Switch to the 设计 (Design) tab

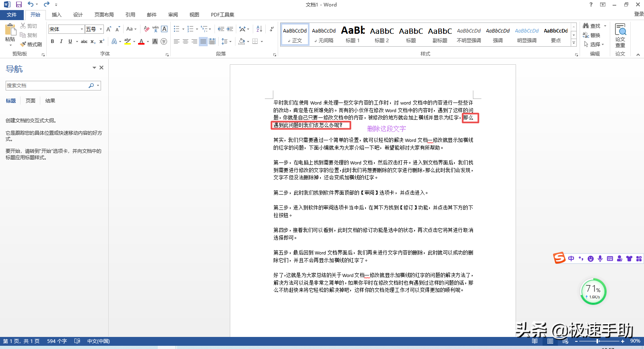click(78, 15)
